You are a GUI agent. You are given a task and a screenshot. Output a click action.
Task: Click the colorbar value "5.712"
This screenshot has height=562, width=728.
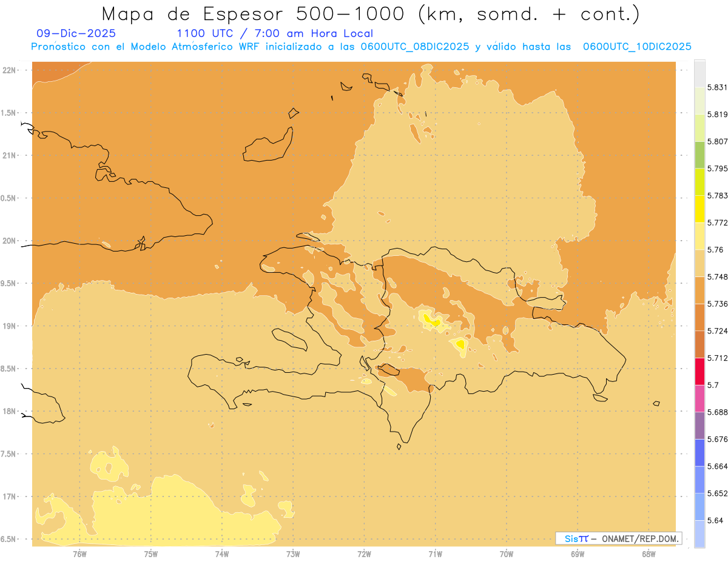pos(717,358)
